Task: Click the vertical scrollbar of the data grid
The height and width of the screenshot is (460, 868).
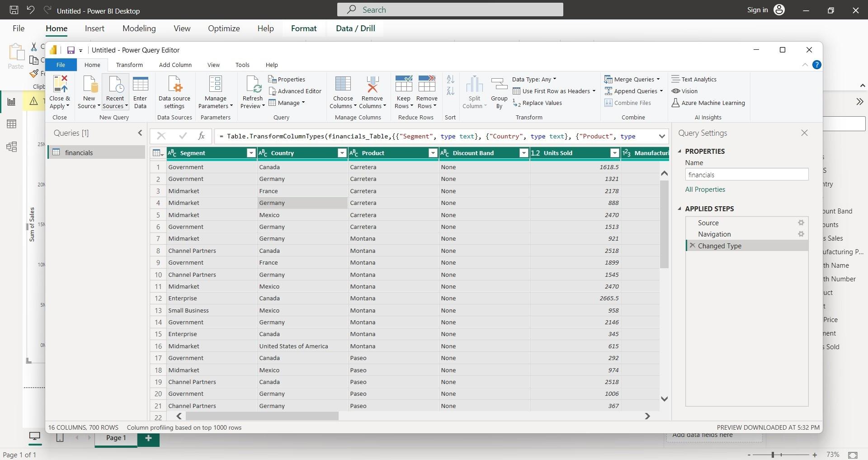Action: 664,224
